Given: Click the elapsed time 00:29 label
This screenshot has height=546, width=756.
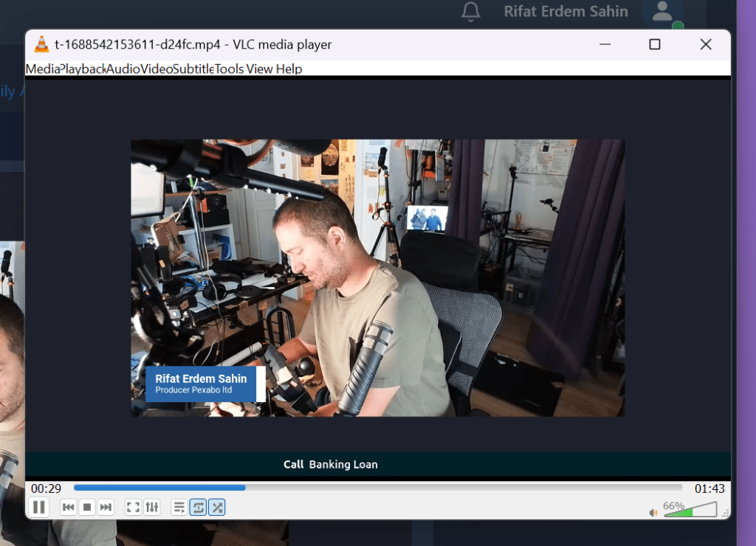Looking at the screenshot, I should pos(46,488).
